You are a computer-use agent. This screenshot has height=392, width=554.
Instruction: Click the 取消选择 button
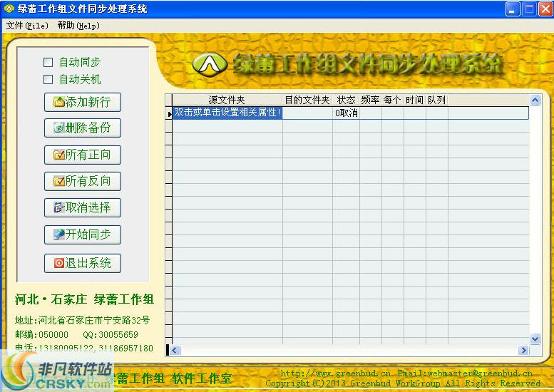pos(83,207)
